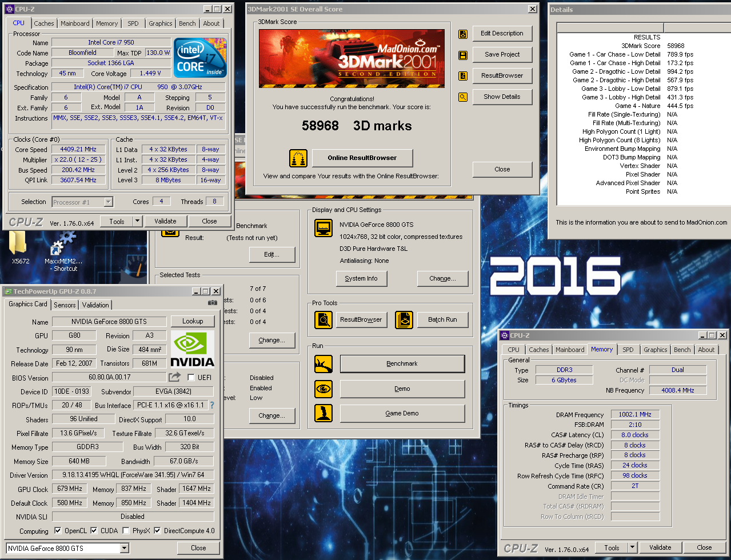
Task: Click the BIOS save/share icon in GPU-Z
Action: point(174,377)
